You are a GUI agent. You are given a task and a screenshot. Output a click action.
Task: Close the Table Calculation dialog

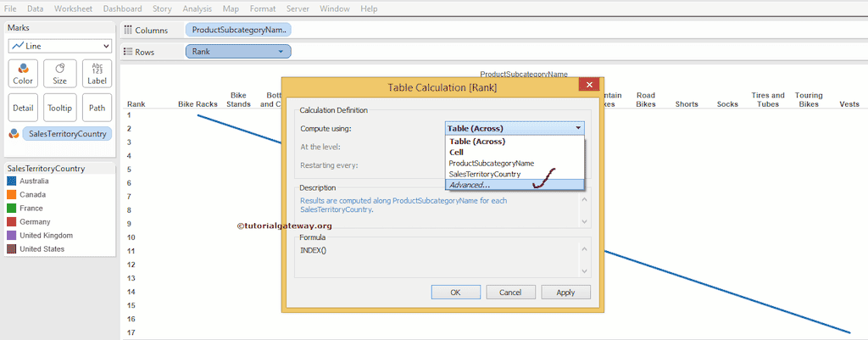[590, 85]
